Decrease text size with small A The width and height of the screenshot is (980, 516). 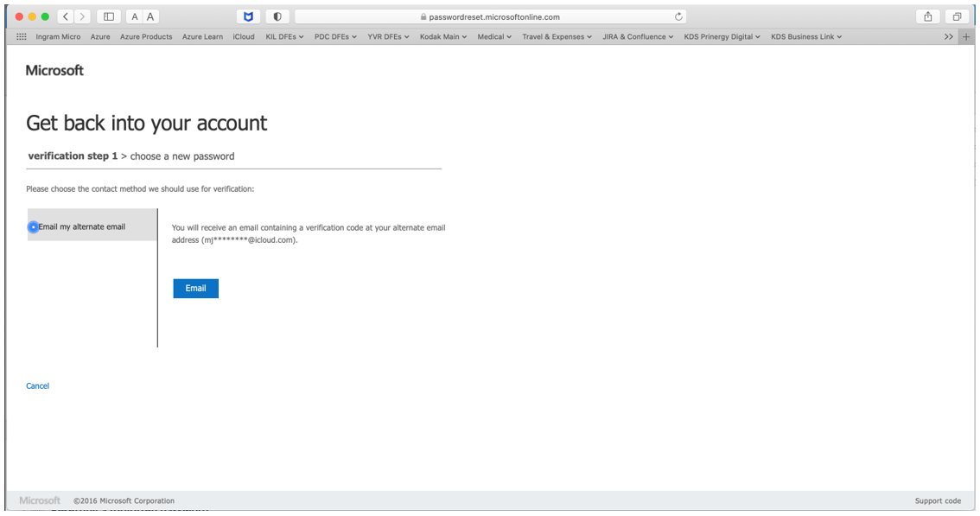134,17
